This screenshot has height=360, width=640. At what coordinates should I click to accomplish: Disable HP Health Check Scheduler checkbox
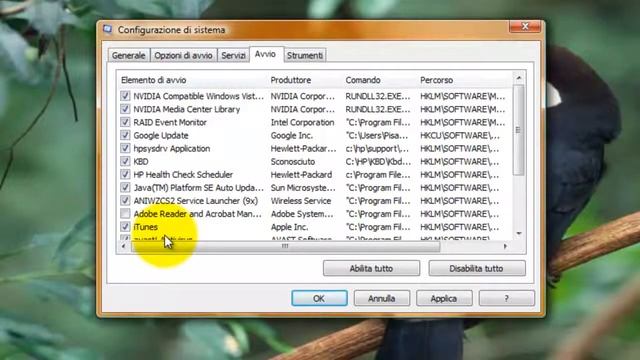point(125,174)
